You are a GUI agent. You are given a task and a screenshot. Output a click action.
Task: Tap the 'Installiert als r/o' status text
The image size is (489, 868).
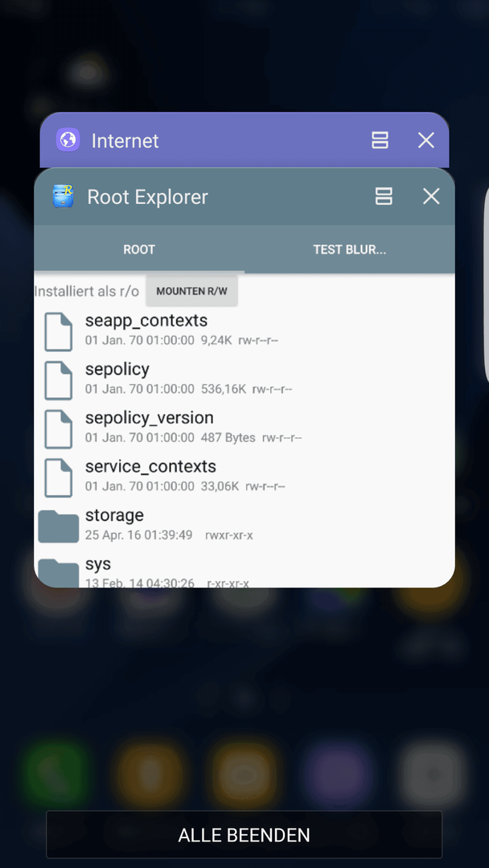click(87, 291)
